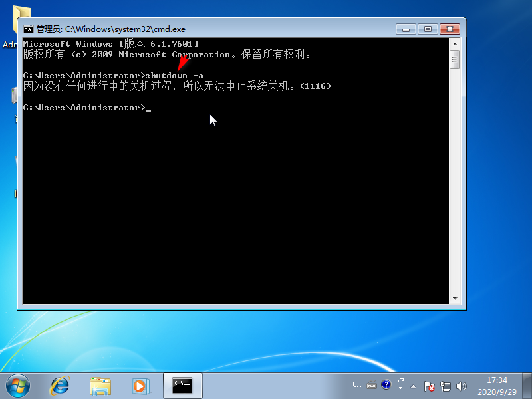Select the keyboard input method icon

coord(371,384)
